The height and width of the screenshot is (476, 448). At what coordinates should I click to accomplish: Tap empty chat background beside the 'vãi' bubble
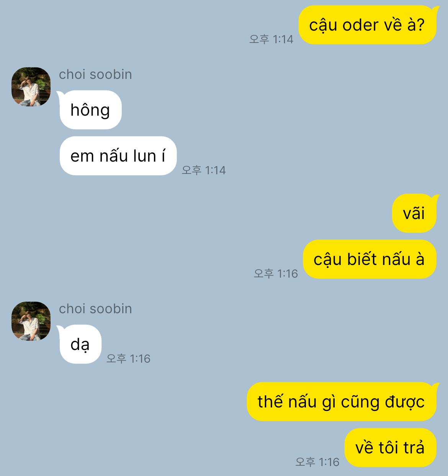click(230, 213)
